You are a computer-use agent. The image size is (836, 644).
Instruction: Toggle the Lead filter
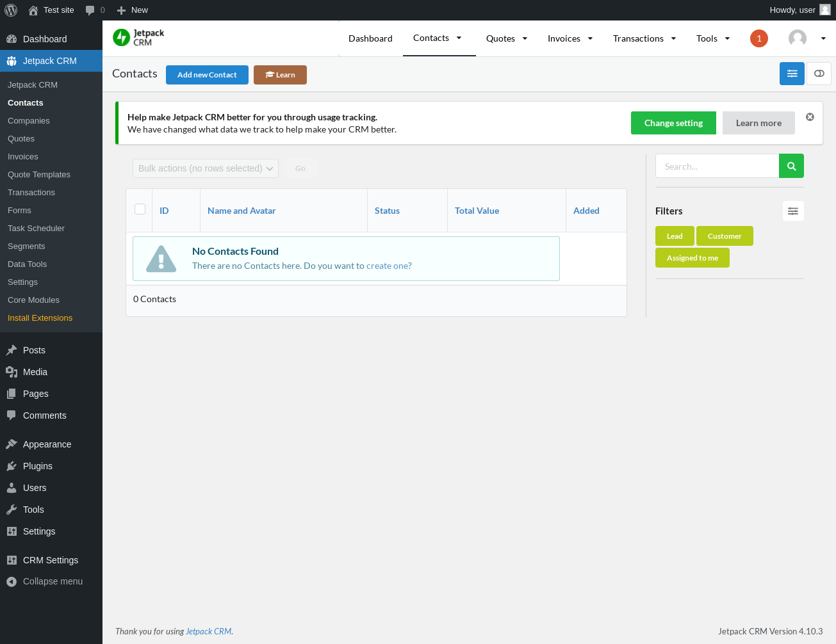(675, 236)
